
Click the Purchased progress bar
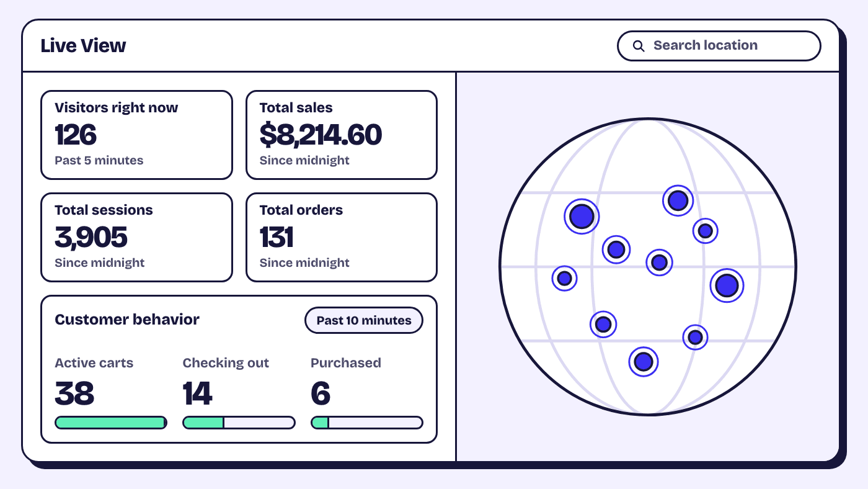coord(367,423)
